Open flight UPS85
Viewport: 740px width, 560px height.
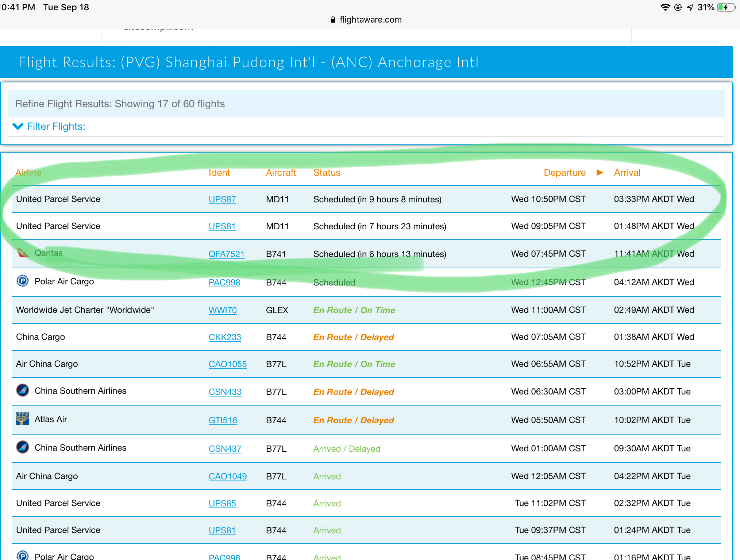coord(222,503)
